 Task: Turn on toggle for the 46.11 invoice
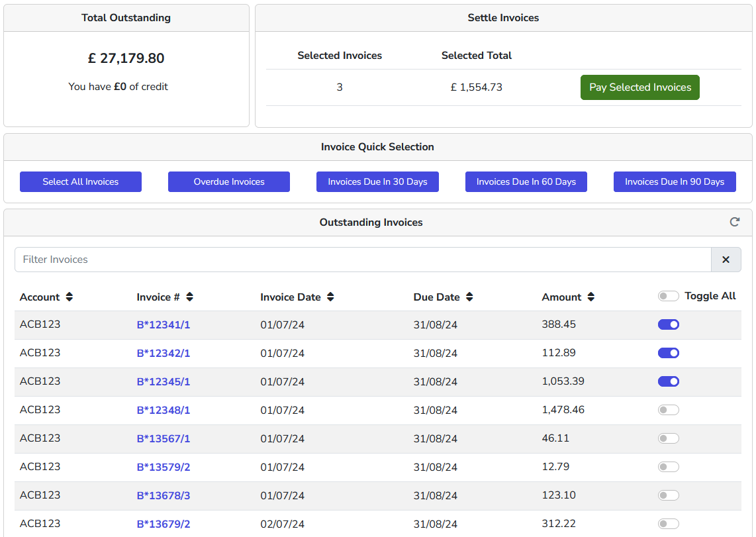click(x=668, y=438)
